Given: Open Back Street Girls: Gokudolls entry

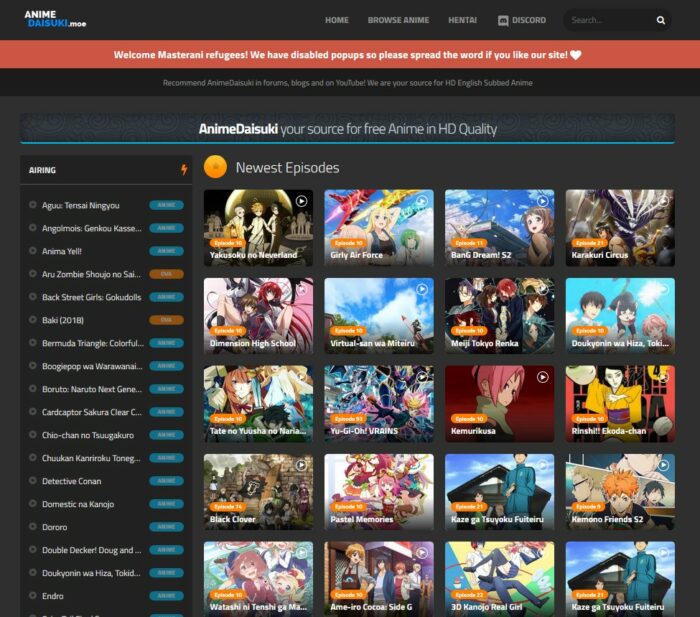Looking at the screenshot, I should click(x=92, y=297).
